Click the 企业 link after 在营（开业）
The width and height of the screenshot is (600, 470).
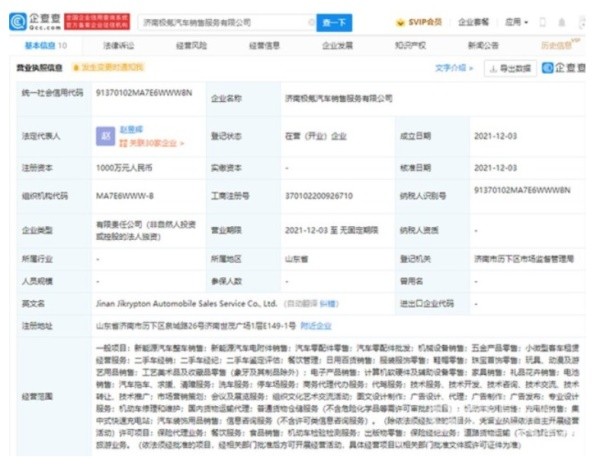339,136
